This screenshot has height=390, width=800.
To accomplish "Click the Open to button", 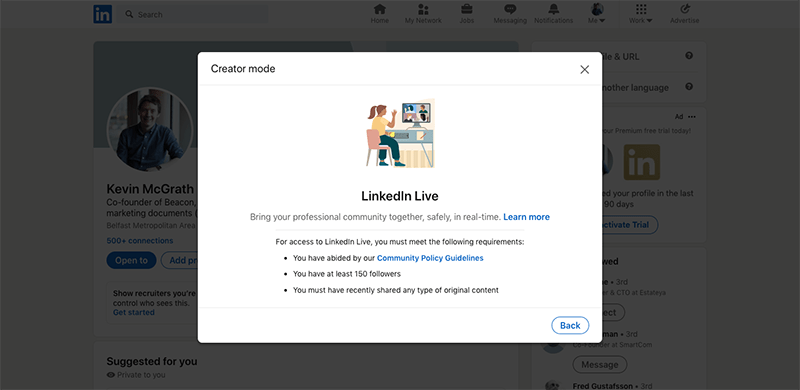I will click(x=131, y=260).
